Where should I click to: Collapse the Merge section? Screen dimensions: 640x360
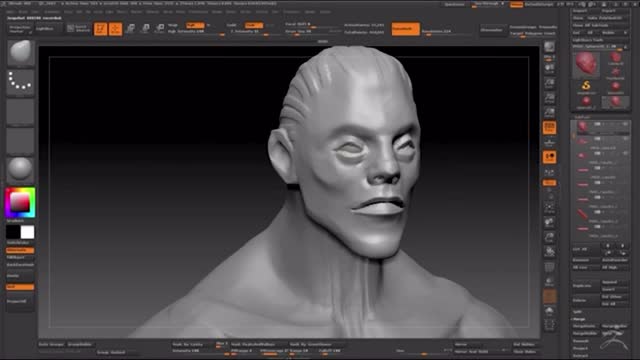(579, 319)
